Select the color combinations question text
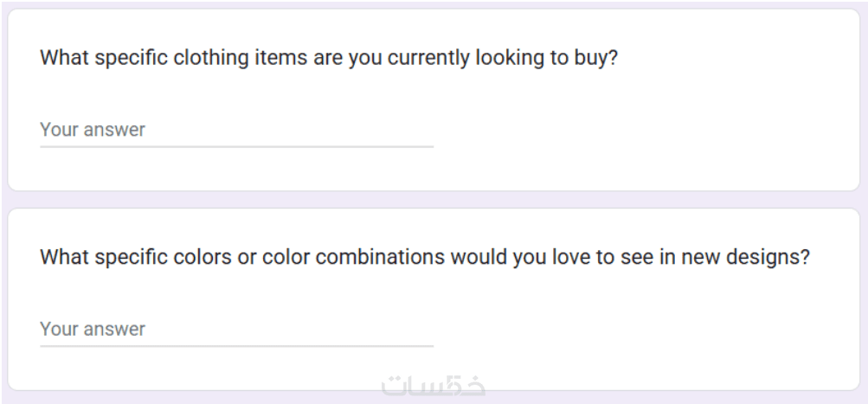The width and height of the screenshot is (868, 404). click(424, 258)
